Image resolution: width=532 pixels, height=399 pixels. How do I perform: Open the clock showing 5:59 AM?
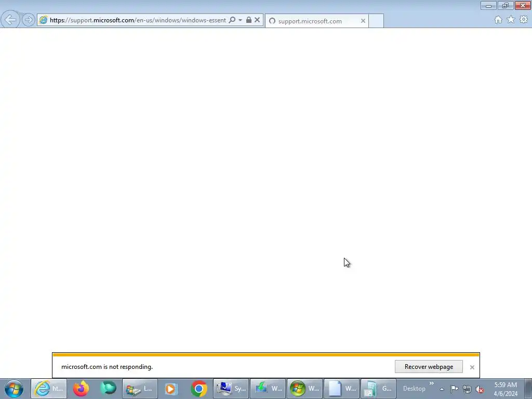tap(506, 389)
